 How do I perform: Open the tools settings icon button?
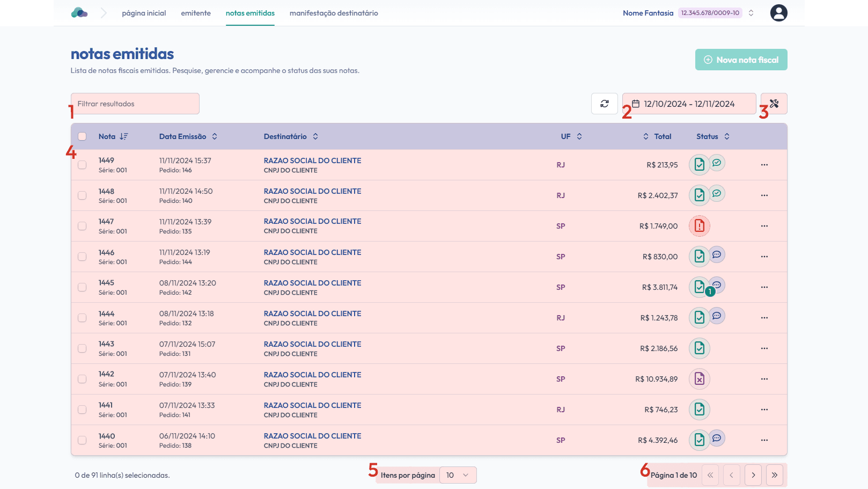tap(774, 104)
